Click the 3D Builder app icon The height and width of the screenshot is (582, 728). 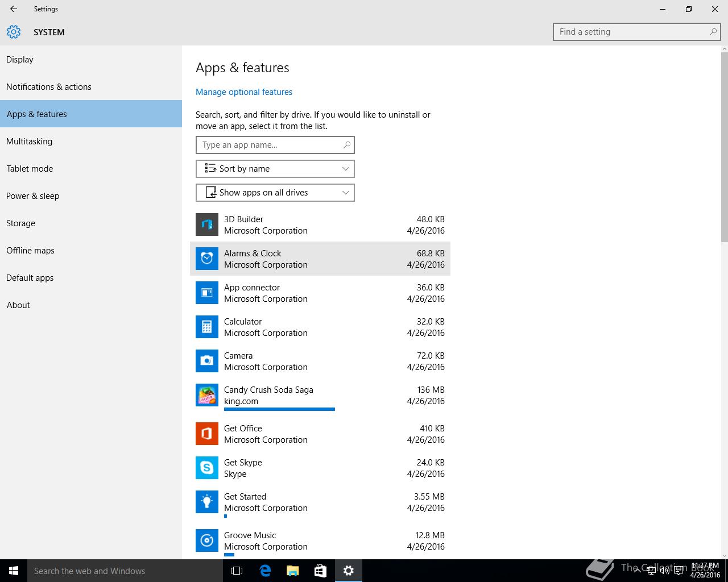[207, 225]
